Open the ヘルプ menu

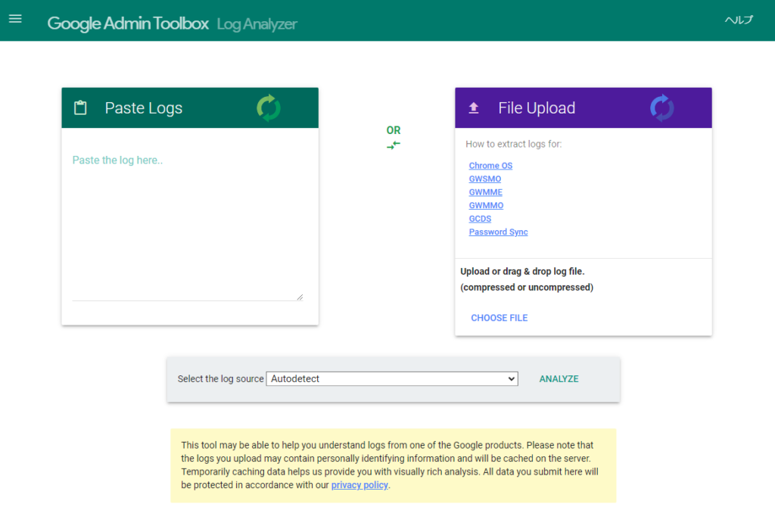pos(738,20)
